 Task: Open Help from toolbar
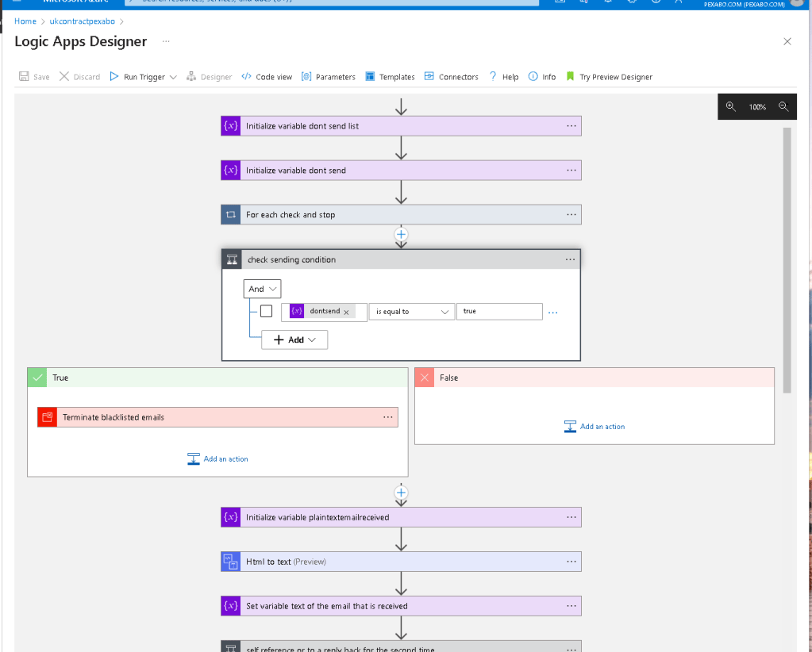504,77
